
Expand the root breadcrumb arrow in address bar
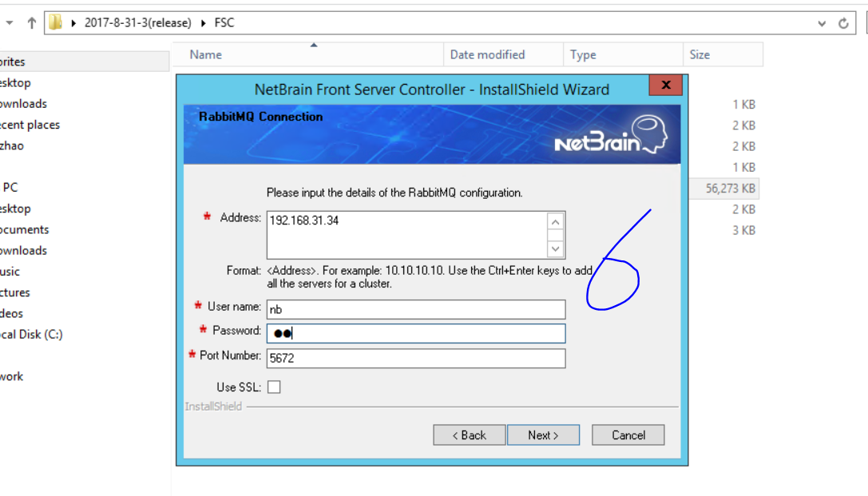(x=73, y=23)
